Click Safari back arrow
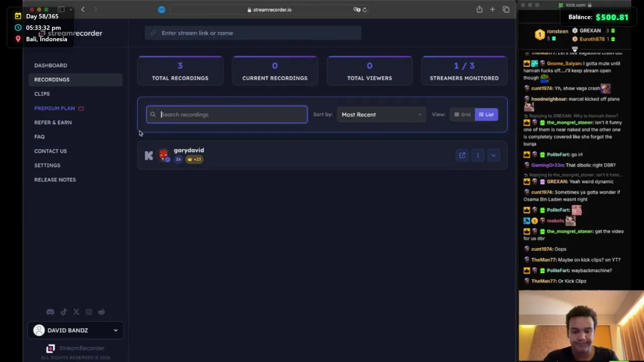Screen dimensions: 644x362 (83, 10)
